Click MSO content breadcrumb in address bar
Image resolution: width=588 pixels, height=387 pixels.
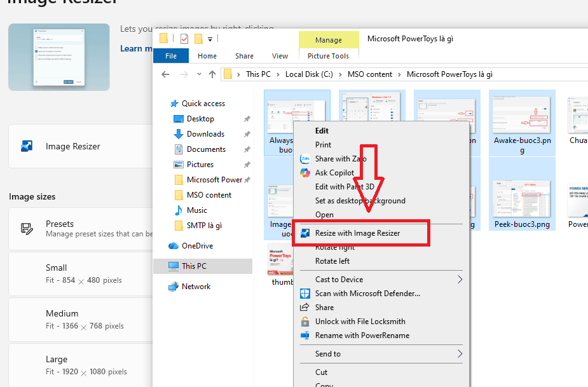[370, 74]
